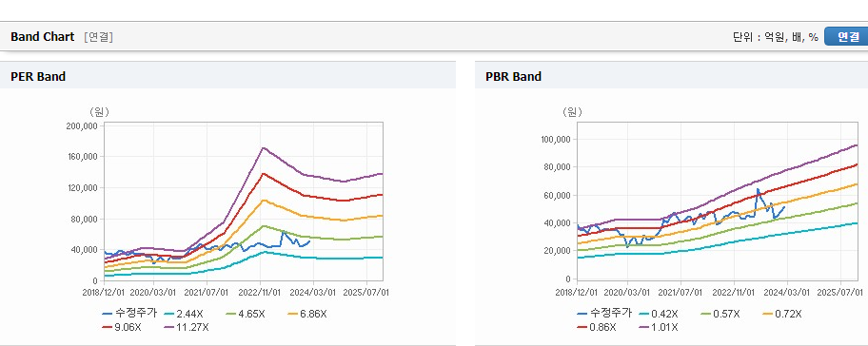The height and width of the screenshot is (346, 868).
Task: Toggle the 0.86X legend entry
Action: click(596, 327)
